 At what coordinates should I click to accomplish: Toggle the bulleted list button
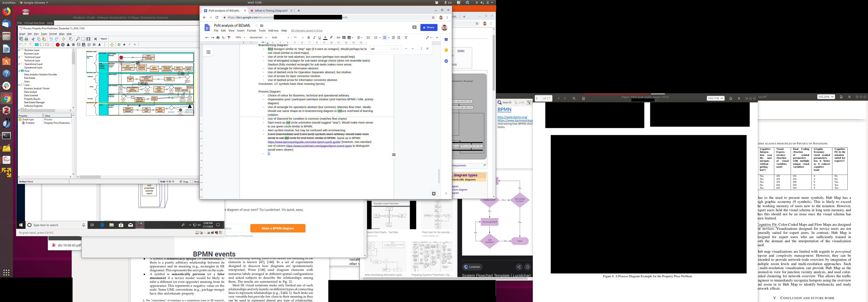click(384, 38)
